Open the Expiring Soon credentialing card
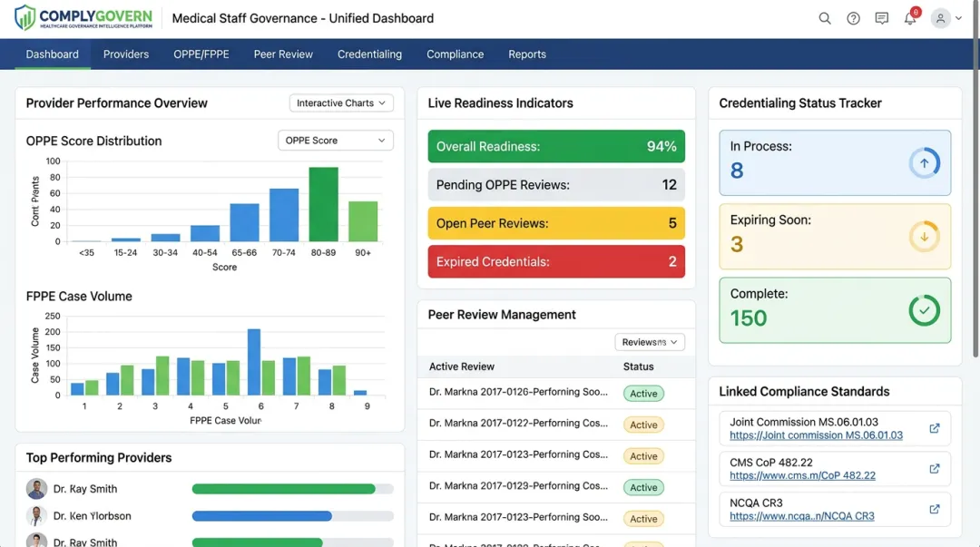This screenshot has height=547, width=980. [835, 236]
